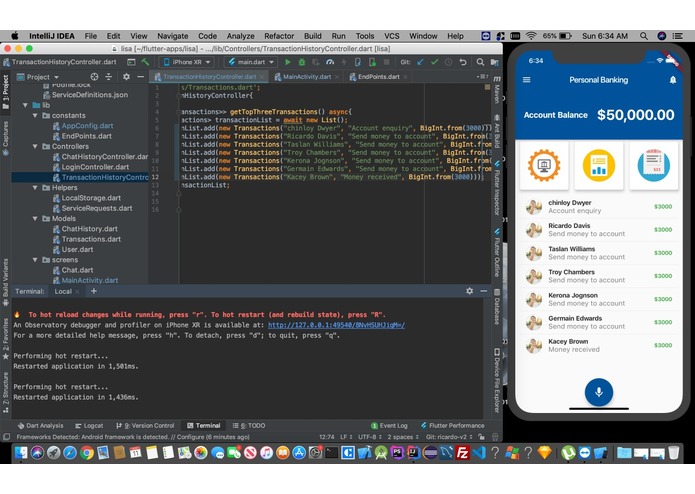Image resolution: width=695 pixels, height=494 pixels.
Task: Open the Flutter profile gauge icon
Action: [330, 62]
